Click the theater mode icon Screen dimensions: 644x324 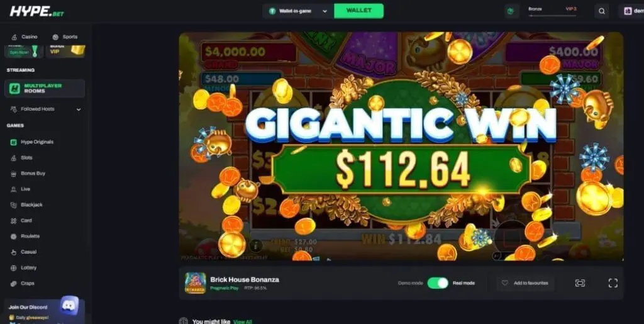580,283
